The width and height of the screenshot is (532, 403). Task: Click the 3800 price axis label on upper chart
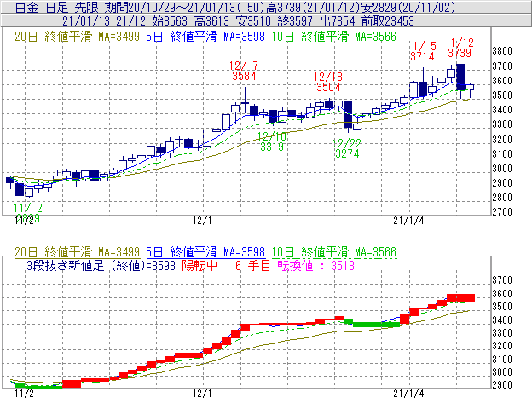point(502,51)
